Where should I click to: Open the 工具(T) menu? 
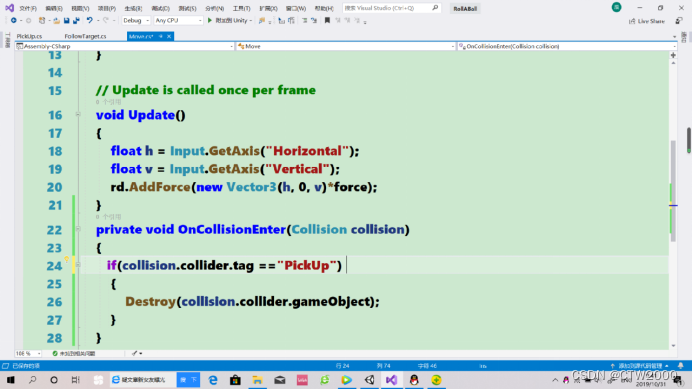tap(241, 8)
